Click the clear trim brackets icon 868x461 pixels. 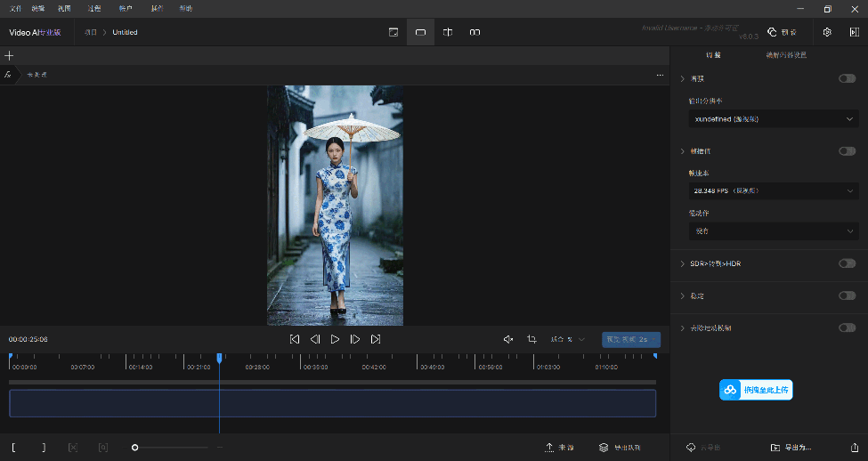click(x=73, y=447)
